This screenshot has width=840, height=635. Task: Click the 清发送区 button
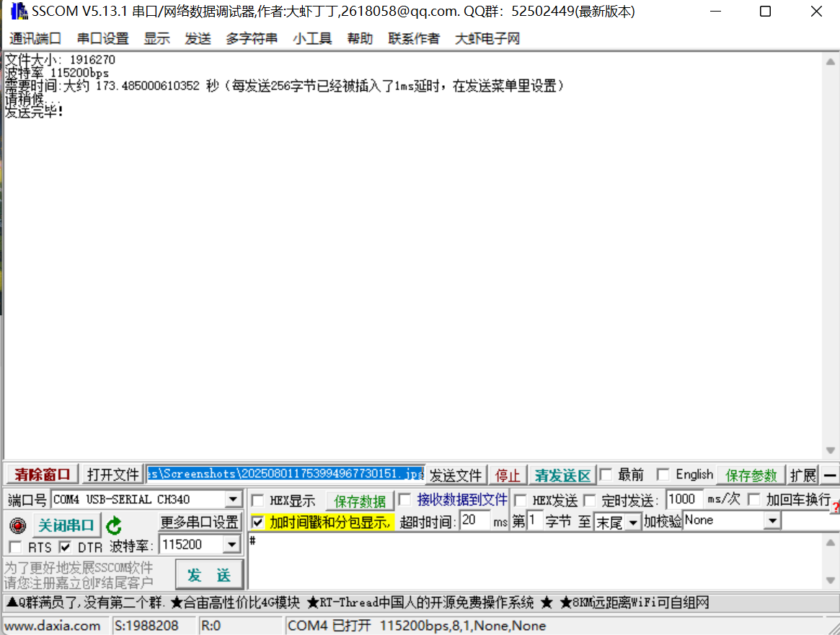pyautogui.click(x=562, y=476)
